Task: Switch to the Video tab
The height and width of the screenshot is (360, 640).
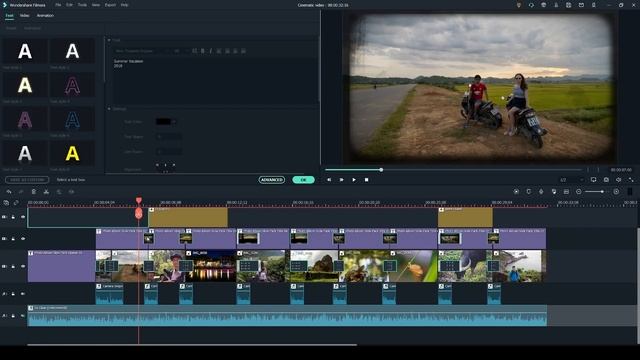Action: point(24,16)
